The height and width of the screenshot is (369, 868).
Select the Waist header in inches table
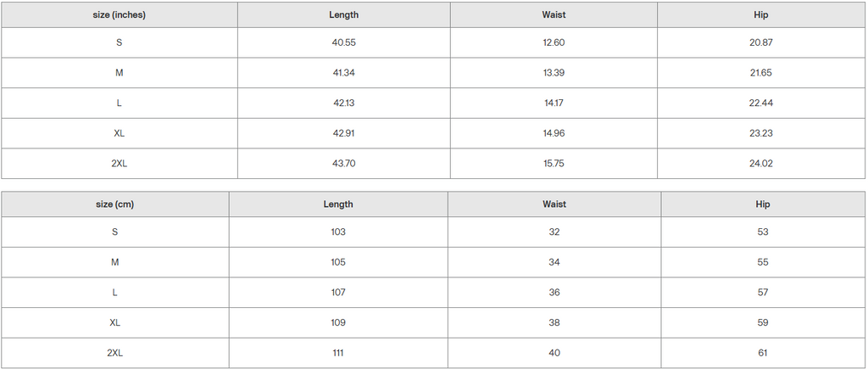(x=554, y=14)
